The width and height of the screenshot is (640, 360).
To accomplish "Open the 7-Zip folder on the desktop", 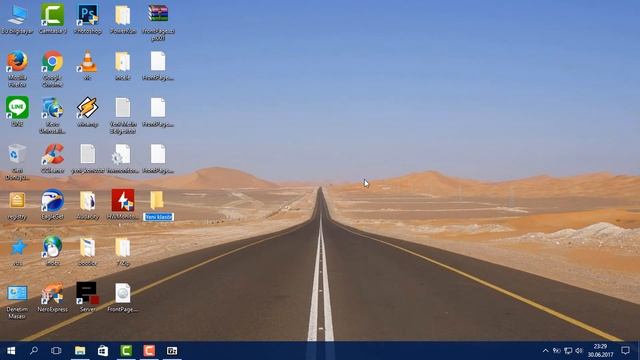I will [x=122, y=247].
